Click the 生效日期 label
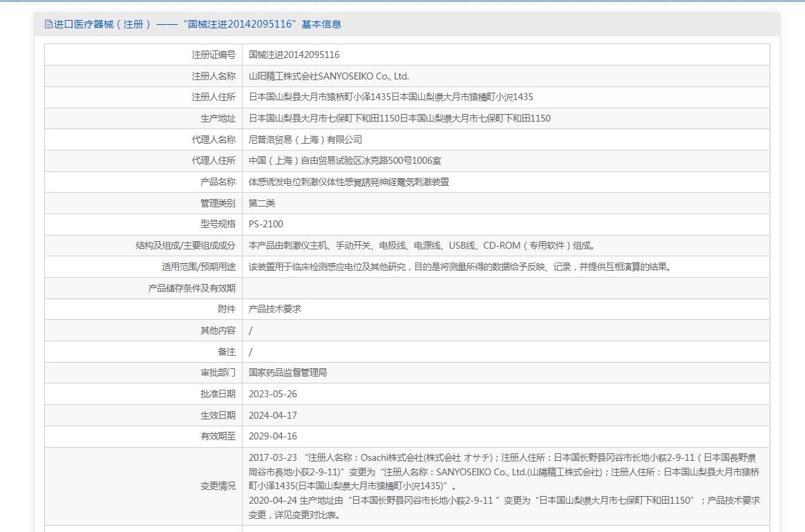 coord(218,415)
